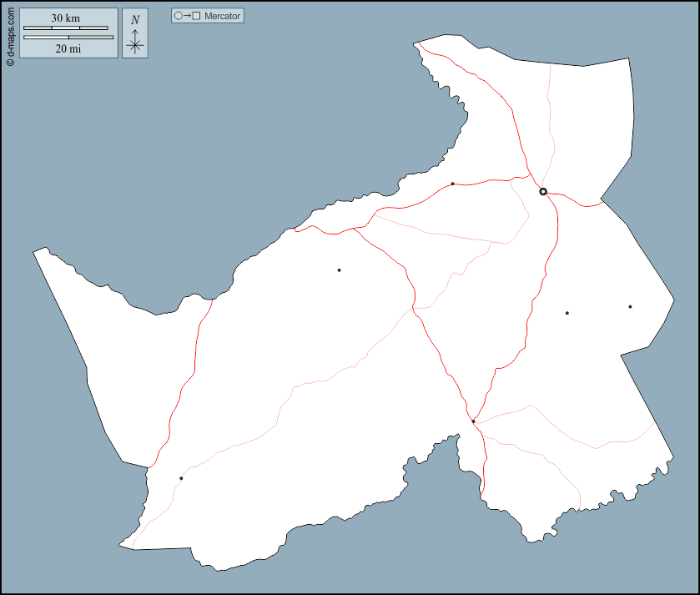Image resolution: width=700 pixels, height=595 pixels.
Task: Click the north arrow compass icon
Action: [x=135, y=40]
